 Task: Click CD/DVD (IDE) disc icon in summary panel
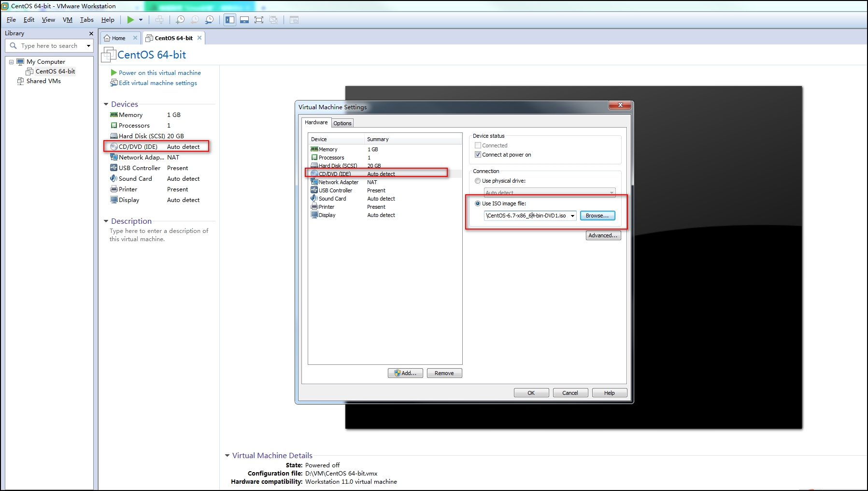click(114, 147)
